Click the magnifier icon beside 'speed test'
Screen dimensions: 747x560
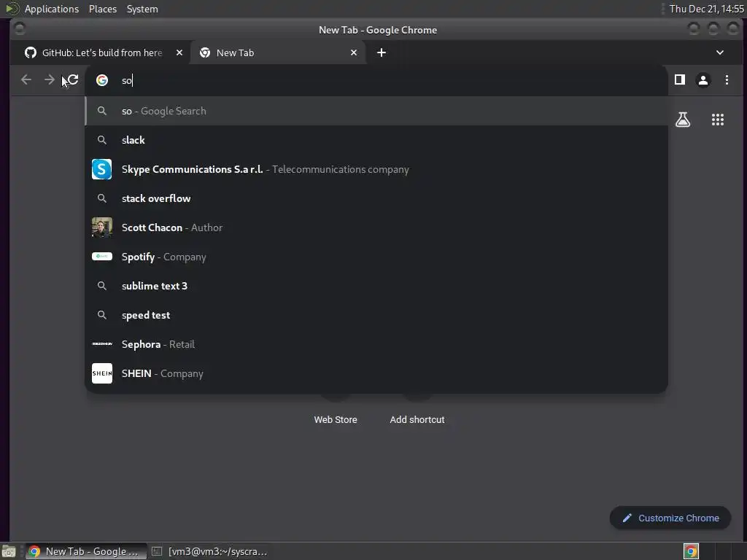click(x=102, y=315)
